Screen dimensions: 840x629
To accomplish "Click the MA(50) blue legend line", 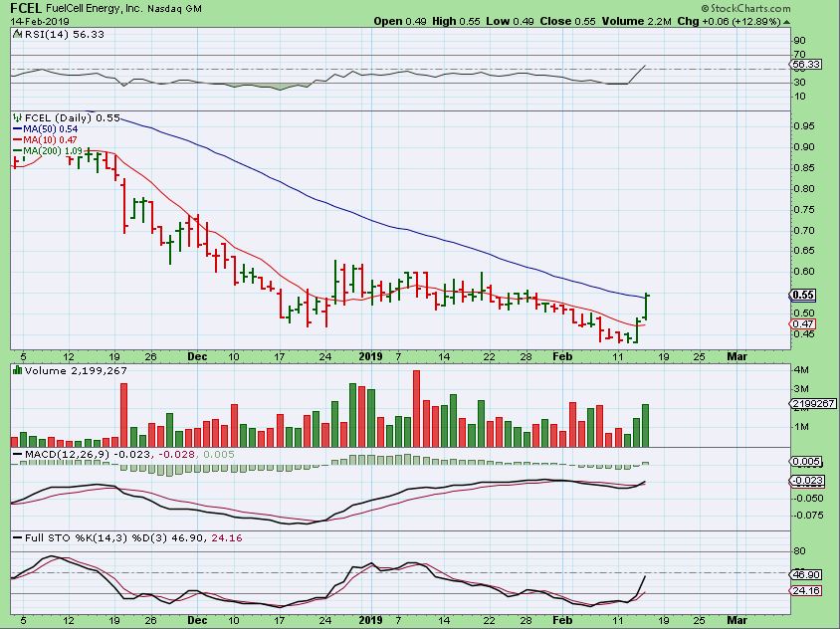I will (x=17, y=129).
